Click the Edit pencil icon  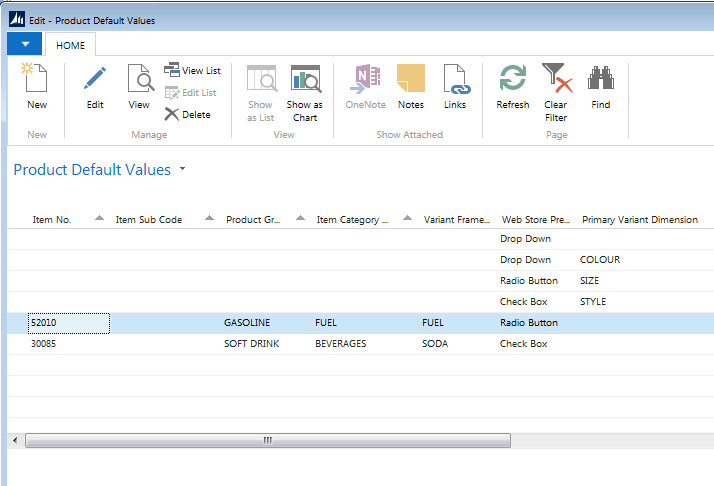pyautogui.click(x=95, y=79)
